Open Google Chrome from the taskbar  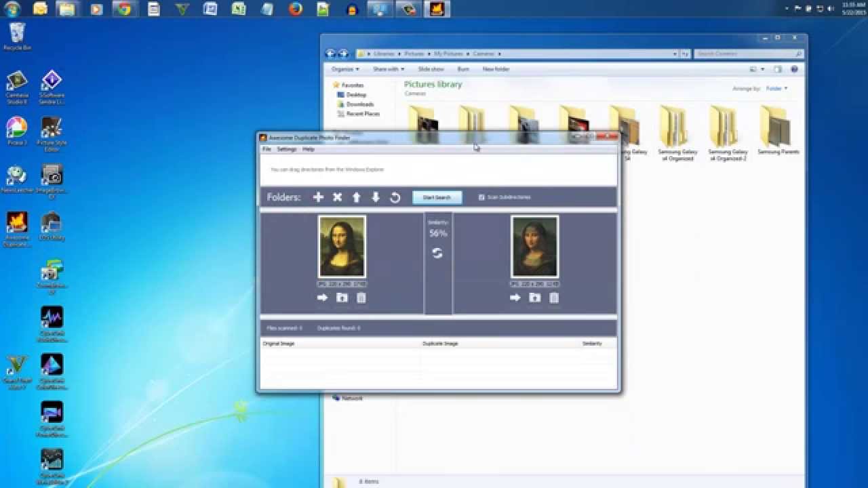coord(124,9)
